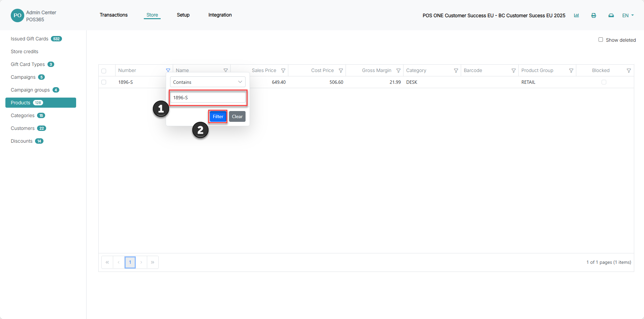Select Products in sidebar
This screenshot has width=644, height=319.
(x=41, y=103)
